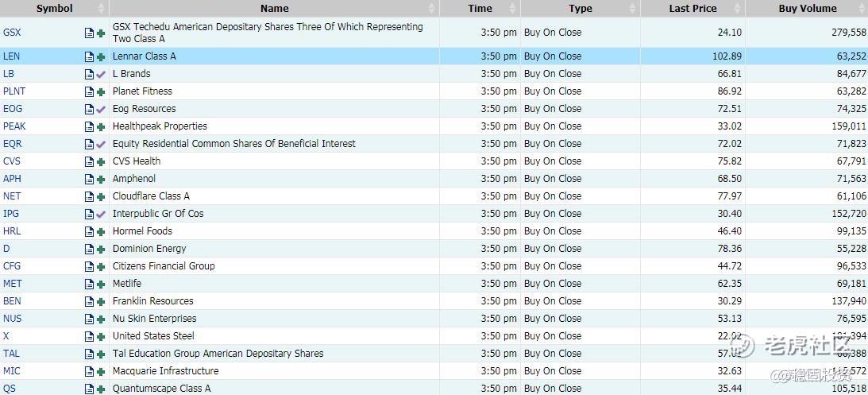The image size is (868, 395).
Task: Click 'Tal Education Group American Depositary Shares'
Action: [218, 354]
